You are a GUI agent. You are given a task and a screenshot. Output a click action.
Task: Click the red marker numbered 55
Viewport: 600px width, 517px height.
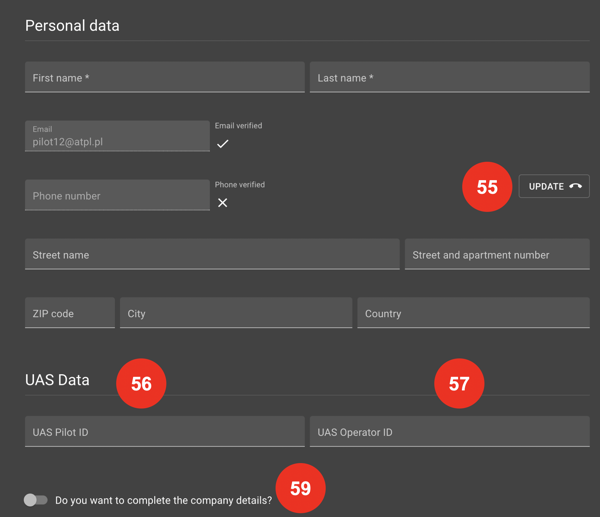click(x=487, y=187)
